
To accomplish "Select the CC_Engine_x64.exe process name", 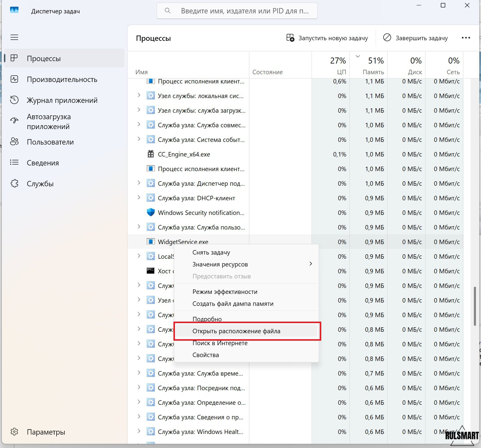I will tap(184, 154).
